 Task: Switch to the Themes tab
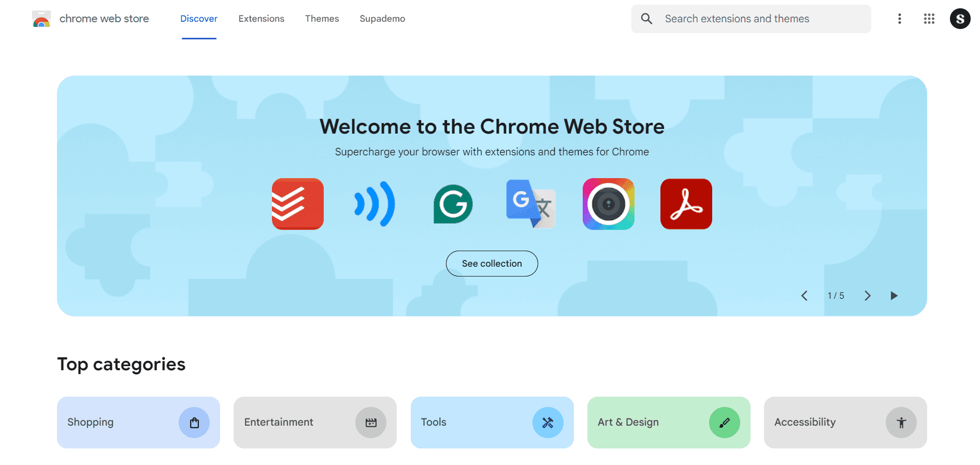322,19
